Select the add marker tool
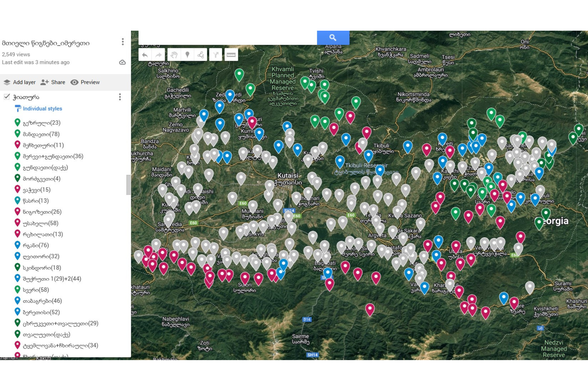Screen dimensions: 588x392 pos(187,55)
